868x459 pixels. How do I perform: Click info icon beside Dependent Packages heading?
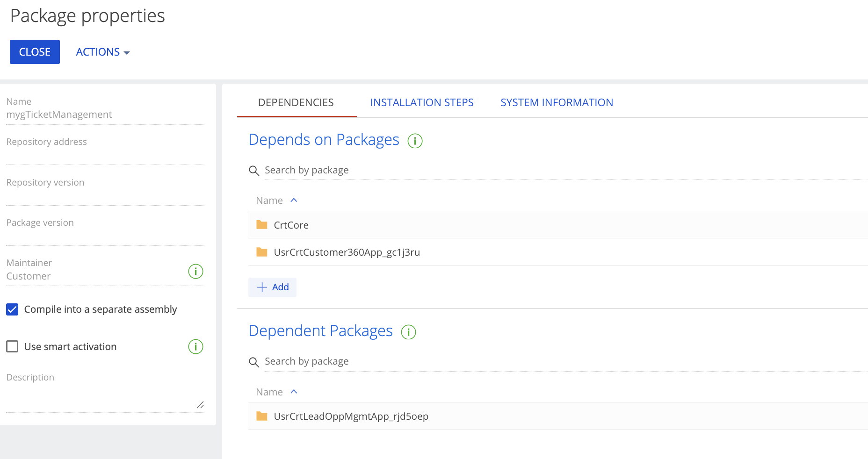click(408, 332)
